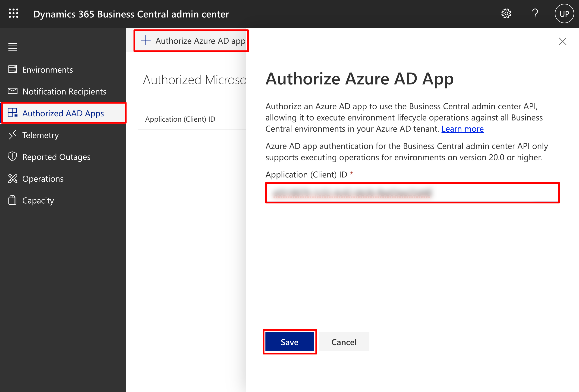Click the Authorized Microso... page heading
The image size is (579, 392).
[x=195, y=80]
